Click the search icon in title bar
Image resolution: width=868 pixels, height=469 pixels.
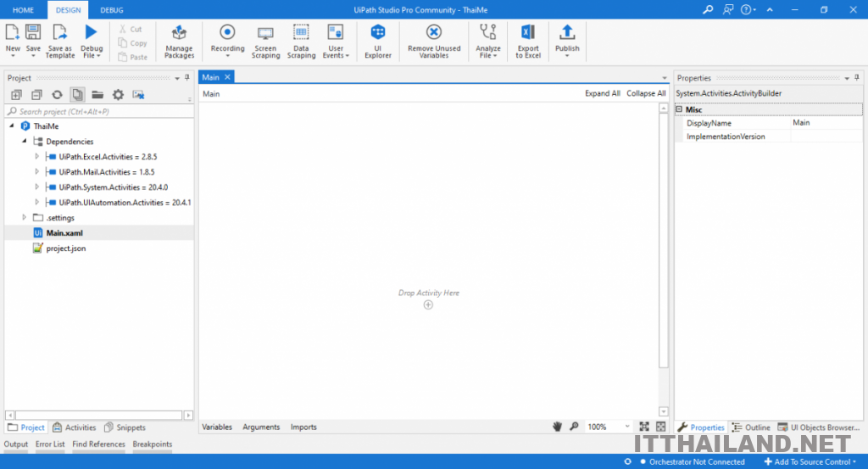pos(708,9)
